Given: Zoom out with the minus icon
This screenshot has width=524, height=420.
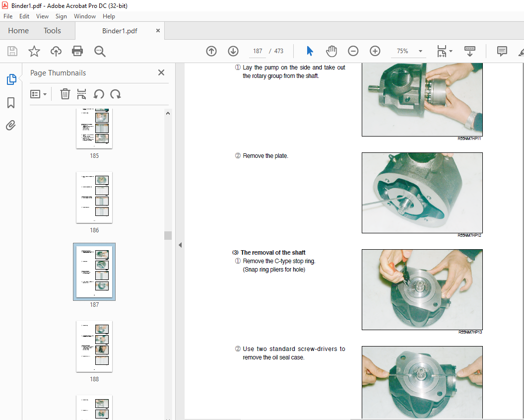Looking at the screenshot, I should (x=353, y=51).
